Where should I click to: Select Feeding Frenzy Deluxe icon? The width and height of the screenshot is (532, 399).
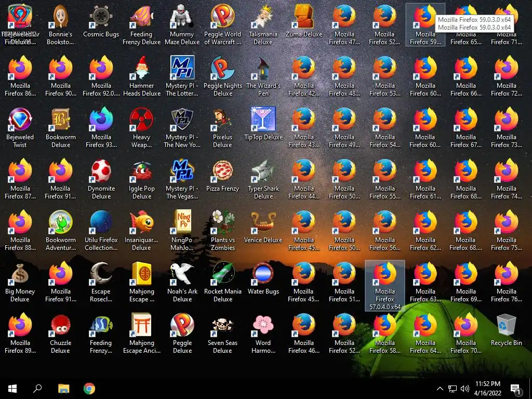point(141,24)
